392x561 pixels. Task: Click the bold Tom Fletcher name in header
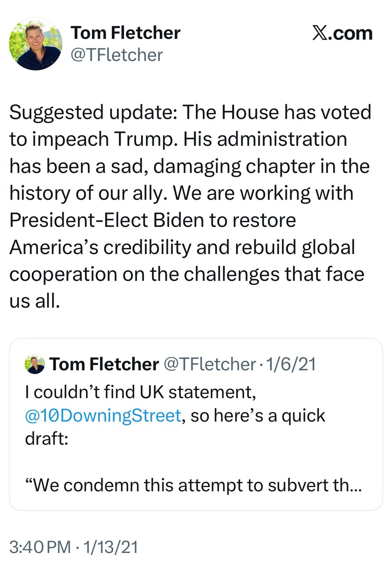coord(125,33)
